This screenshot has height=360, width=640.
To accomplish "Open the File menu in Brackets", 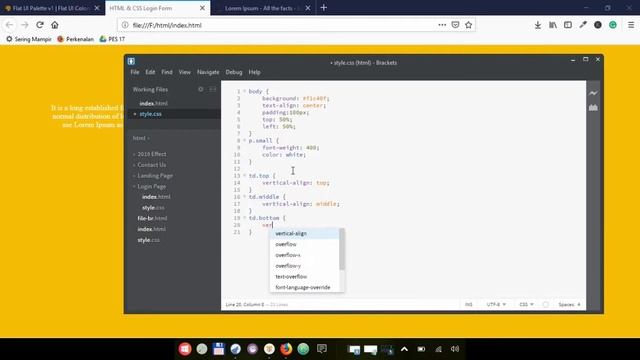I will 135,72.
